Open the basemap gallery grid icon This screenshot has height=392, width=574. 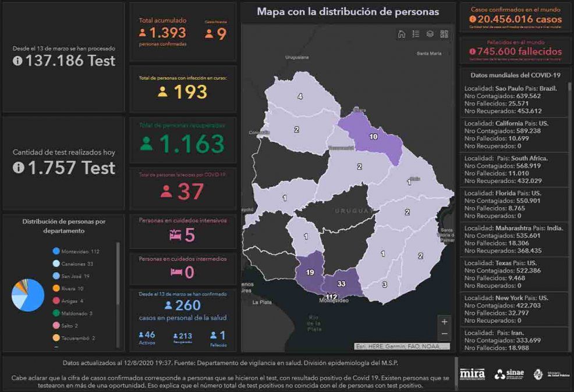[x=444, y=34]
